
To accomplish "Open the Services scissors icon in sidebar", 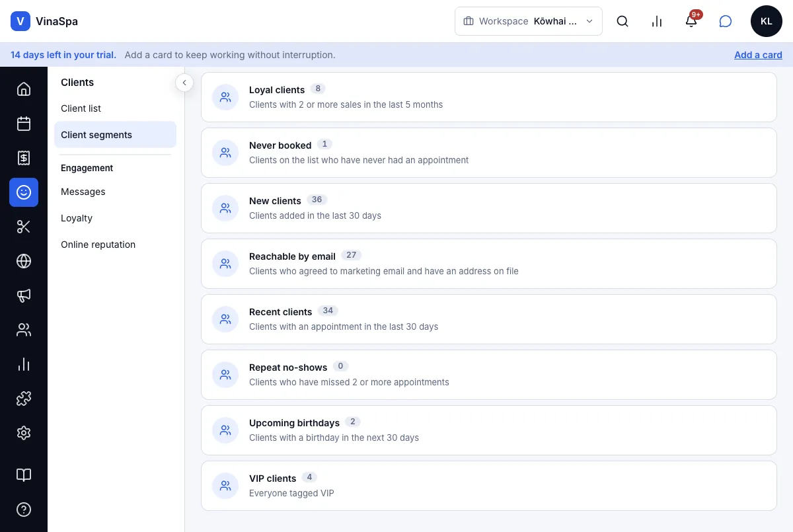I will [24, 227].
